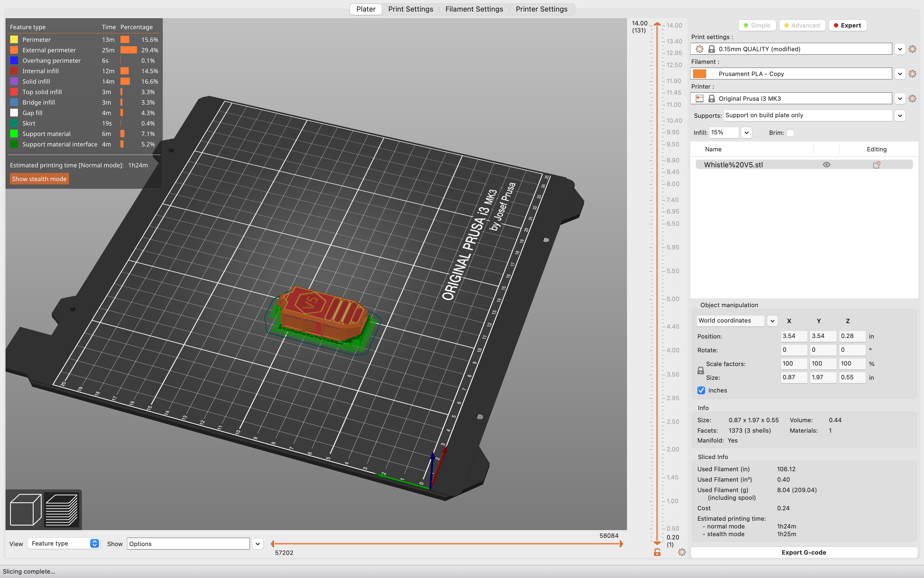Open the World coordinates dropdown

point(772,321)
